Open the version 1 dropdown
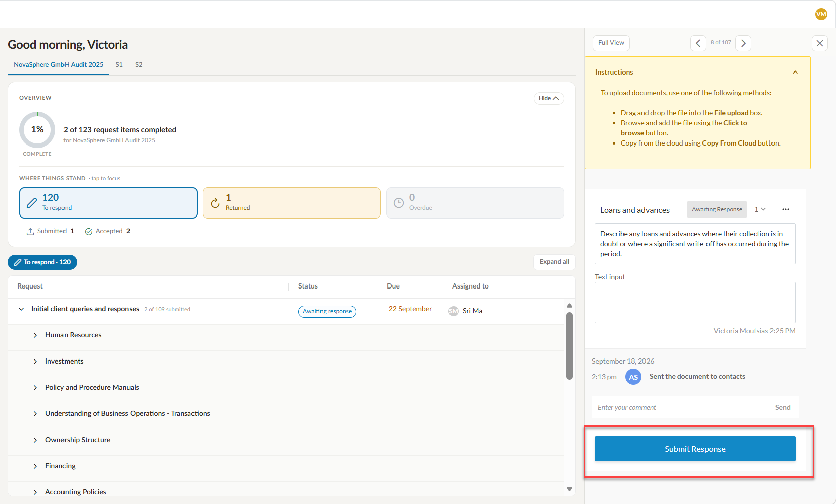This screenshot has height=504, width=836. (x=760, y=209)
